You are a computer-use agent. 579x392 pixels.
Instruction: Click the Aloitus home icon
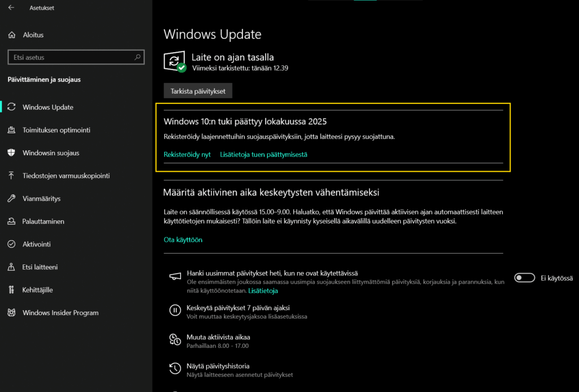[x=12, y=35]
